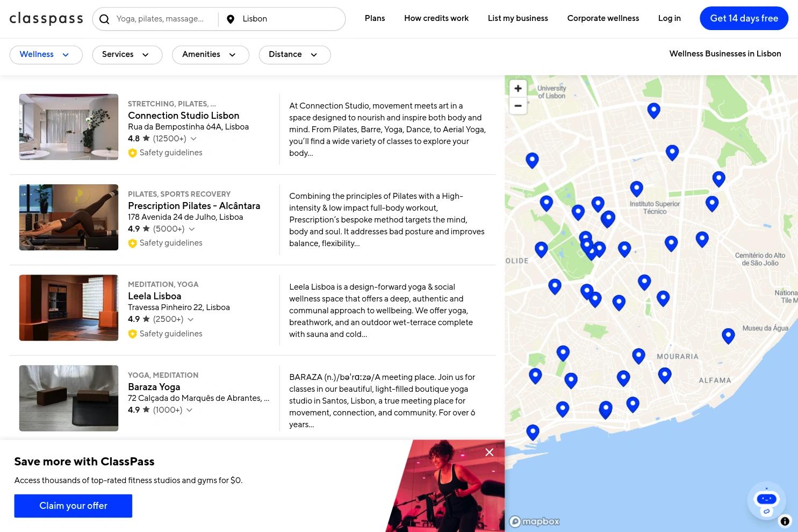
Task: Click the map pin above ALFAMA label
Action: pos(665,375)
